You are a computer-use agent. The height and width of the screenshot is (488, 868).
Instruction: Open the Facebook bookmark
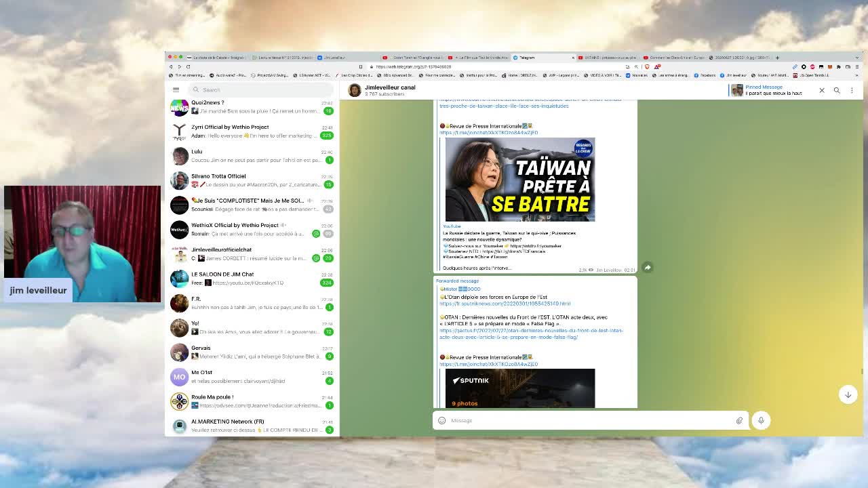point(706,75)
